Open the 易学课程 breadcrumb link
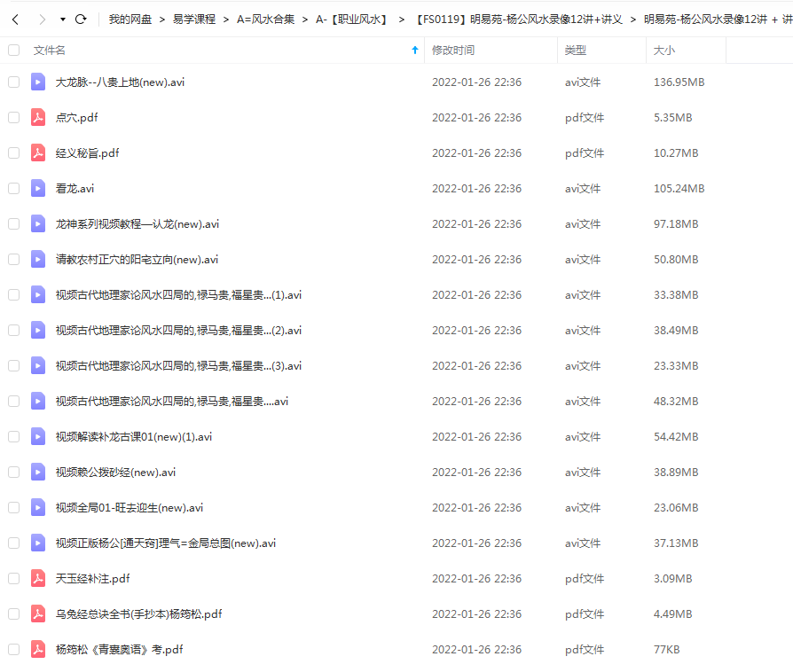The height and width of the screenshot is (672, 793). (x=189, y=17)
